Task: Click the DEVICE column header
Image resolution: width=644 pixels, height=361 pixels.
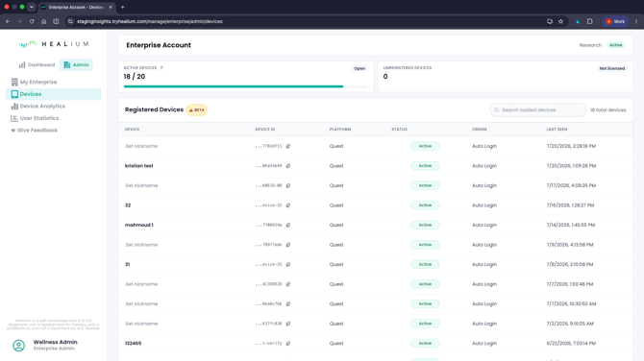Action: tap(133, 130)
